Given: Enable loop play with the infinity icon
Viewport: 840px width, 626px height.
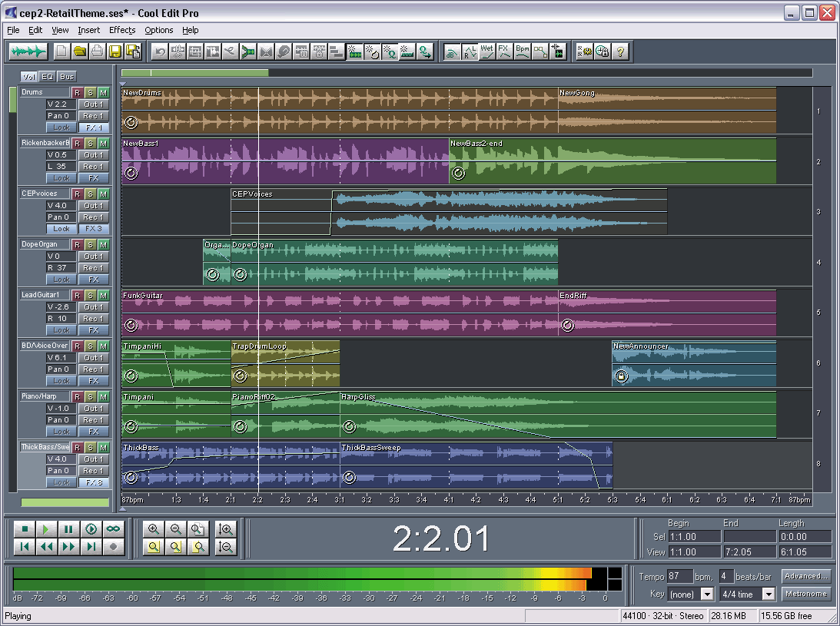Looking at the screenshot, I should click(114, 529).
